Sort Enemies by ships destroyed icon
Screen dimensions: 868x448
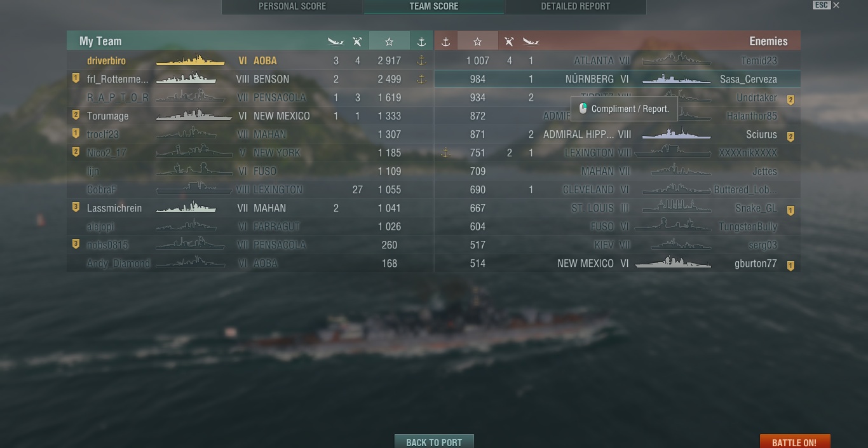pyautogui.click(x=531, y=41)
